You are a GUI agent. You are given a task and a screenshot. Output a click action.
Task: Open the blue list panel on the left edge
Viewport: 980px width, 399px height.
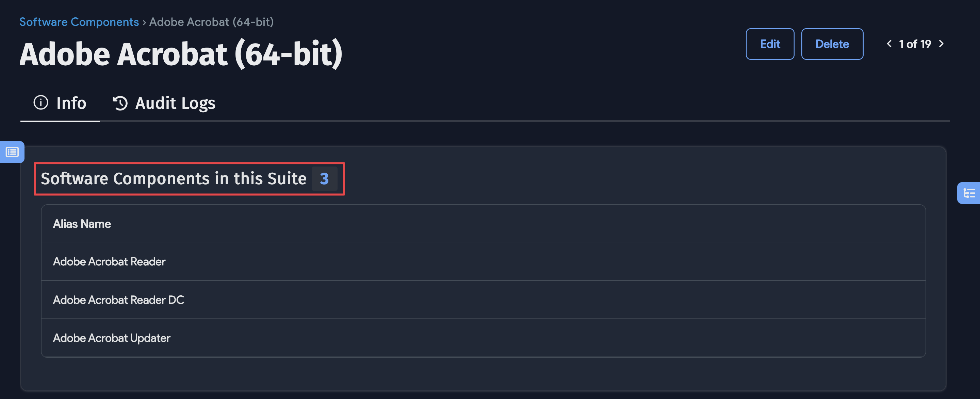tap(12, 152)
